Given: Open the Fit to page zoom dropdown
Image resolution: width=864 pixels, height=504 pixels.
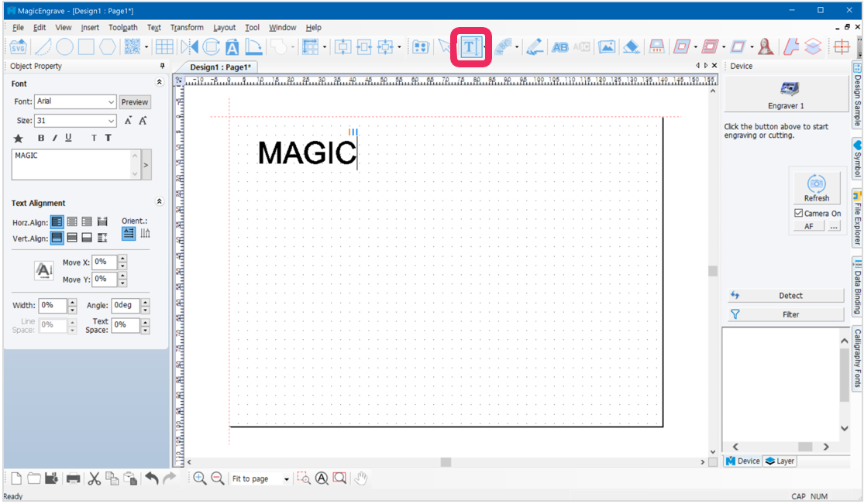Looking at the screenshot, I should [x=287, y=479].
